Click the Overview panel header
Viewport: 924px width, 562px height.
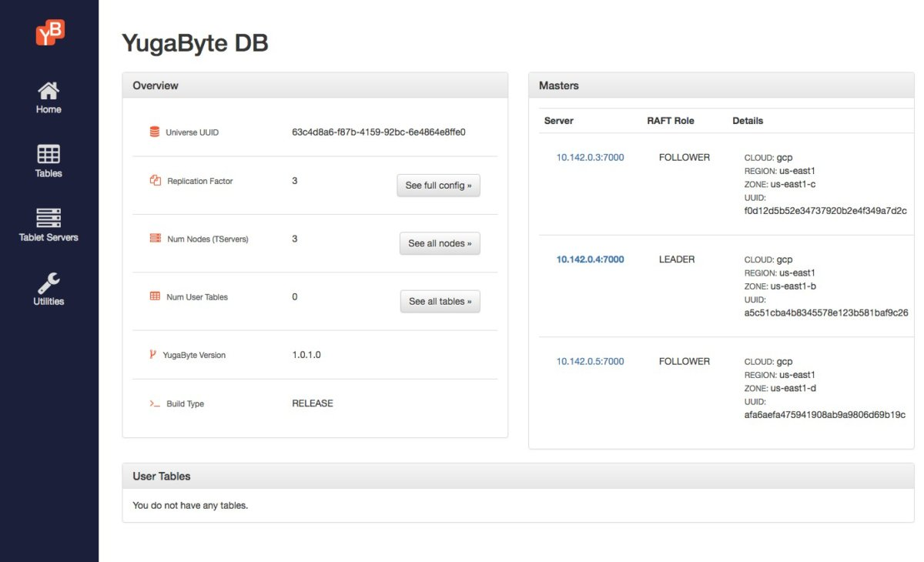315,85
